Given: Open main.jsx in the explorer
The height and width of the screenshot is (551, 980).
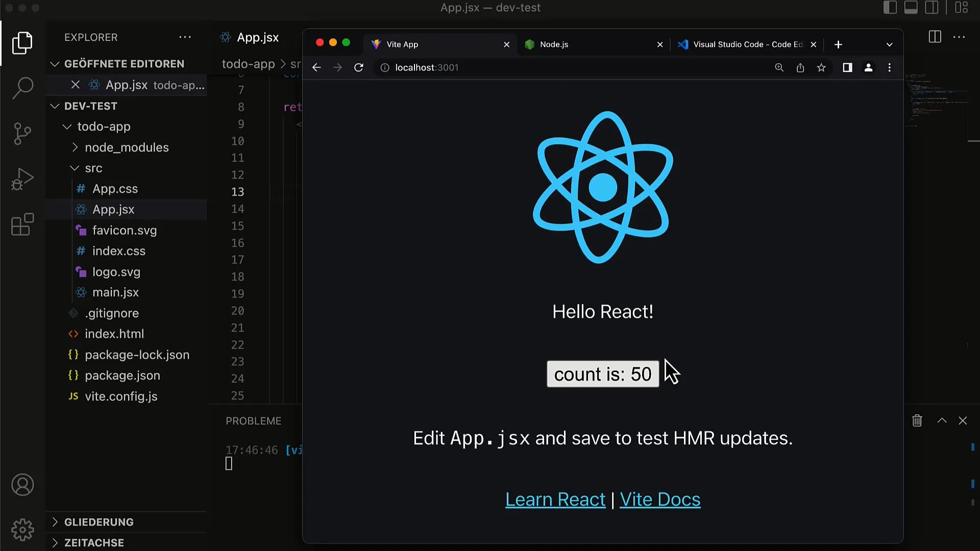Looking at the screenshot, I should 126,292.
